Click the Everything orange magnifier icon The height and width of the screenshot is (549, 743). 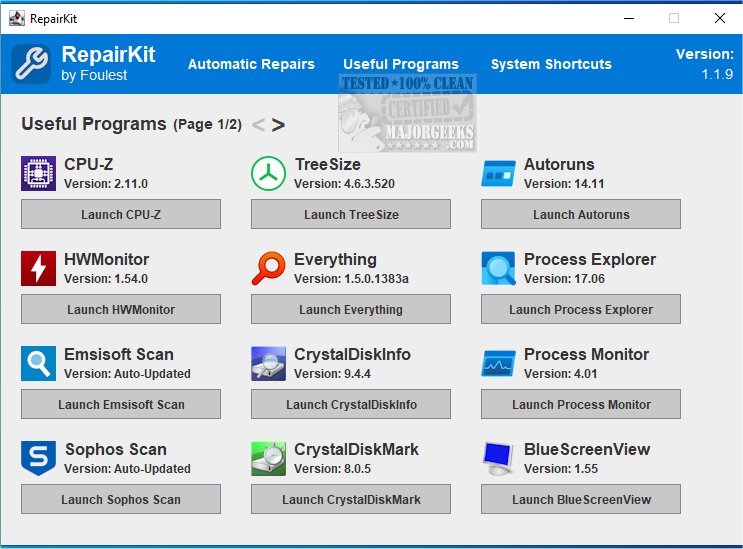pos(268,269)
